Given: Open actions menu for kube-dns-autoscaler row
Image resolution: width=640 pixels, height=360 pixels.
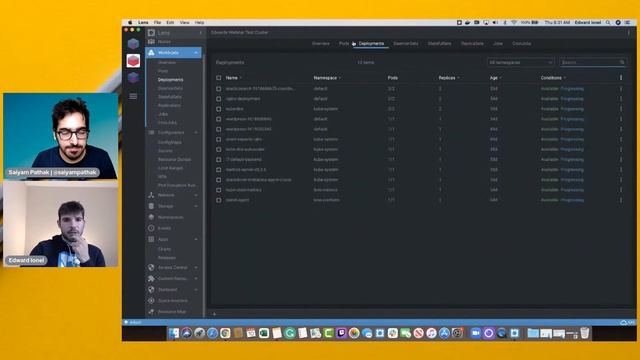Looking at the screenshot, I should coord(621,149).
